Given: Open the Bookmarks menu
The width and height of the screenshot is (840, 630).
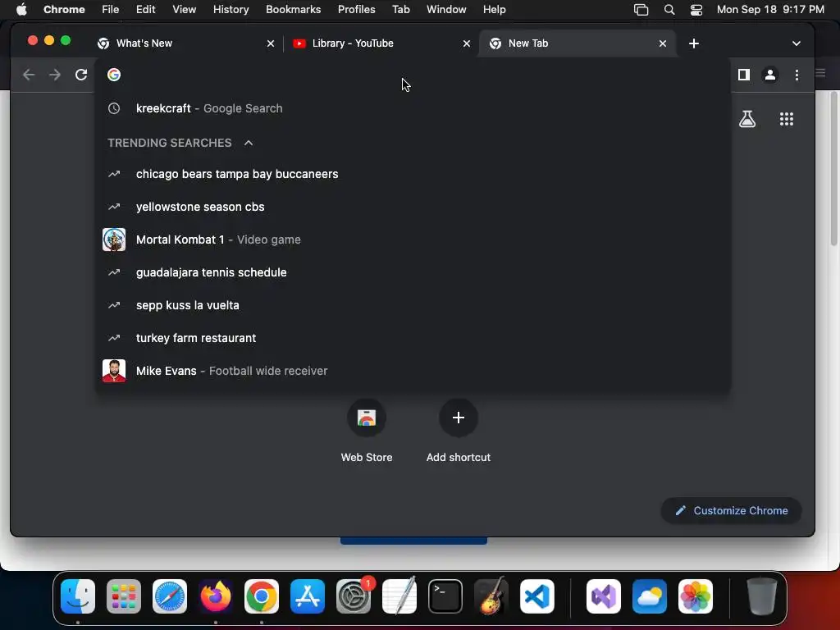Looking at the screenshot, I should tap(293, 10).
